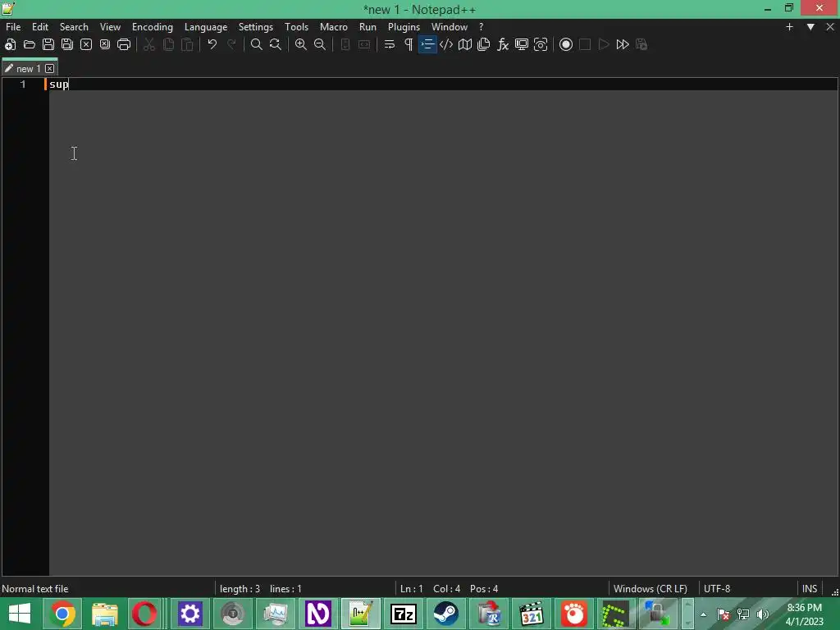Screen dimensions: 840x630
Task: Open the Edit menu
Action: [x=40, y=27]
